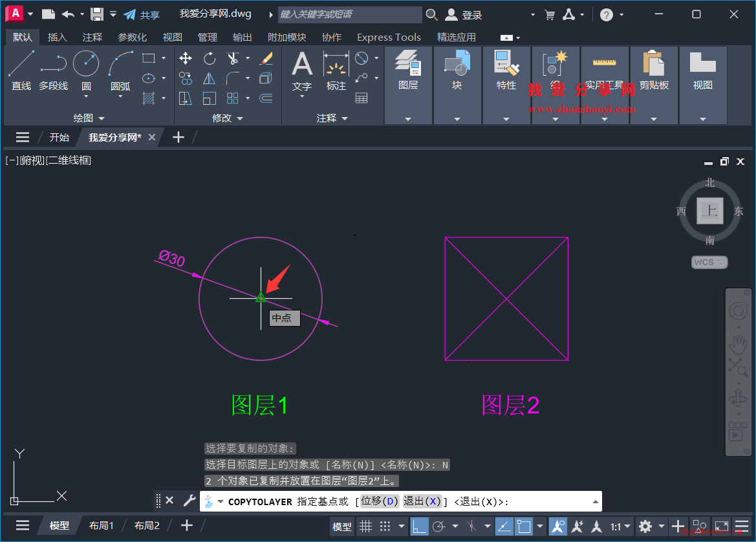The width and height of the screenshot is (756, 542).
Task: Click the Offset tool icon
Action: coord(266,98)
